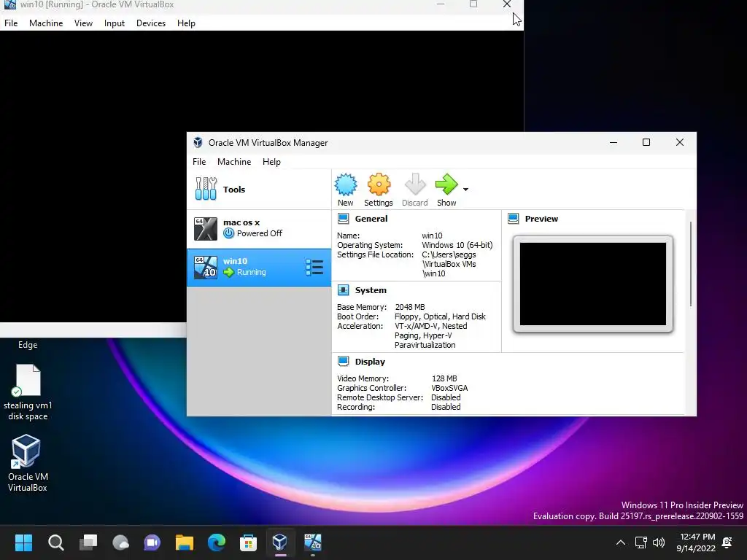Viewport: 747px width, 560px height.
Task: Open Settings via the orange gear icon
Action: [379, 184]
